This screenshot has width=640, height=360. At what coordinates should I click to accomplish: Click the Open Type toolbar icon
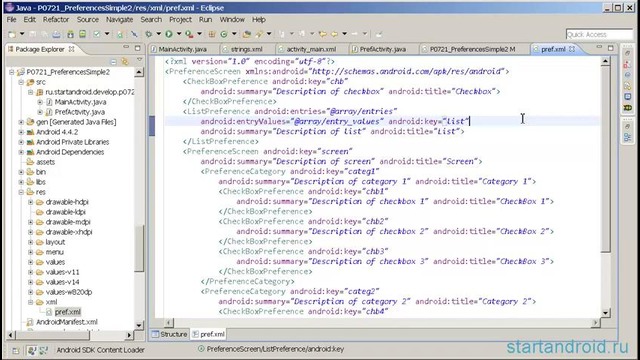click(247, 34)
